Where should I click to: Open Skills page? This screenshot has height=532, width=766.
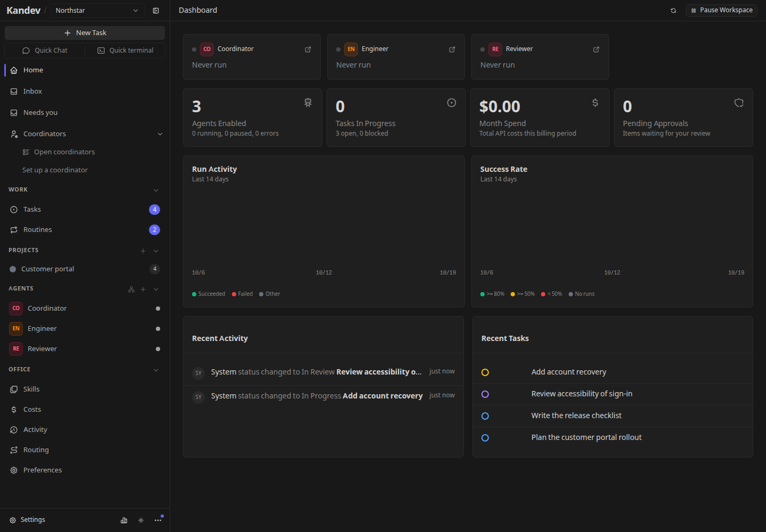[85, 389]
